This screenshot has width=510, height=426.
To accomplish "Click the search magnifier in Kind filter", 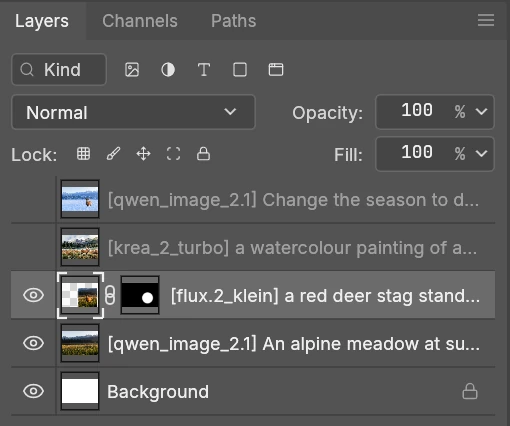I will pyautogui.click(x=27, y=70).
